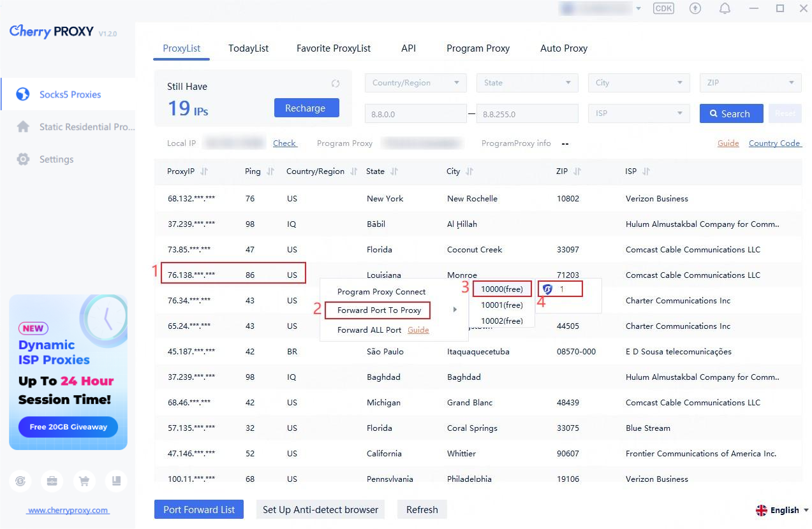The image size is (812, 529).
Task: Click the starting IP range field 8.8.0.0
Action: [415, 113]
